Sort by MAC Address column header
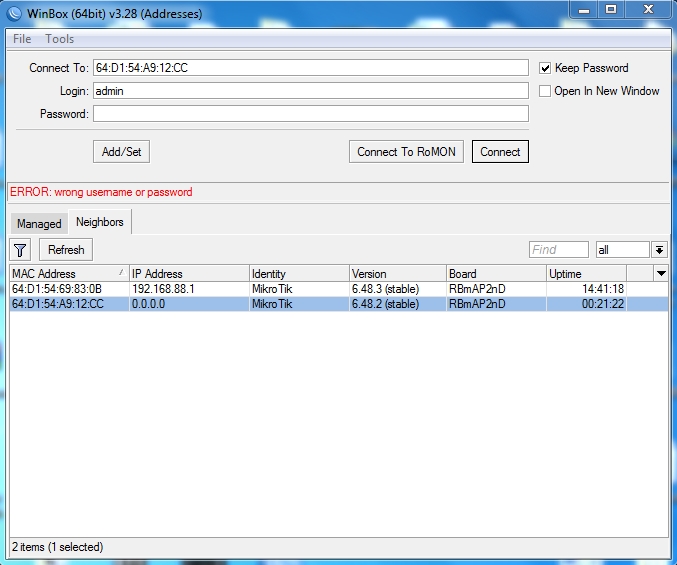The width and height of the screenshot is (677, 565). click(69, 274)
